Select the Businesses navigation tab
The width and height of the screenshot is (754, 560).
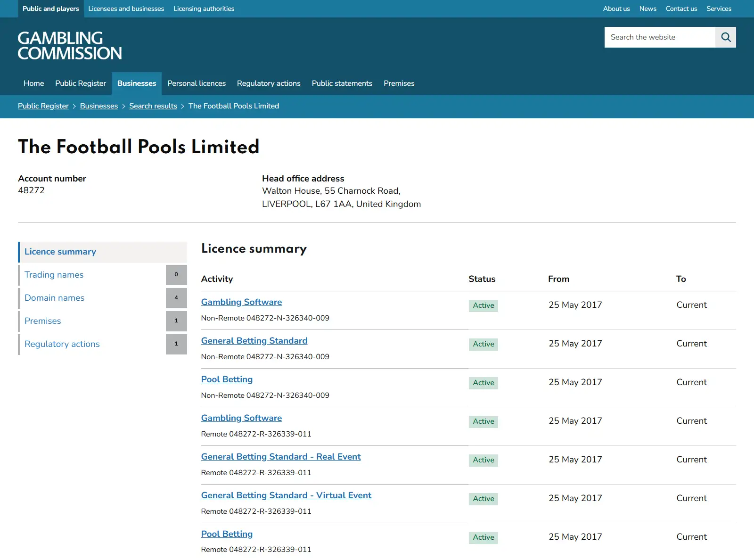[137, 83]
